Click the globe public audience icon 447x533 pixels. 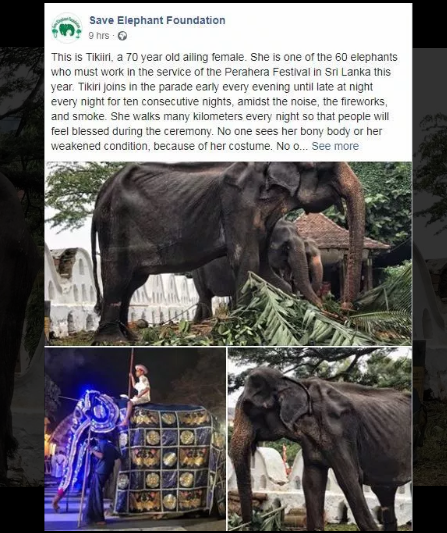pyautogui.click(x=122, y=36)
